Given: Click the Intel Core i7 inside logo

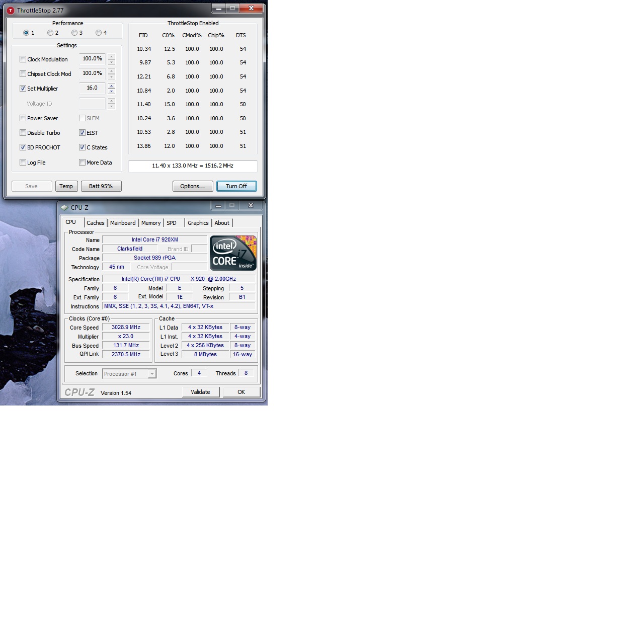Looking at the screenshot, I should 233,253.
